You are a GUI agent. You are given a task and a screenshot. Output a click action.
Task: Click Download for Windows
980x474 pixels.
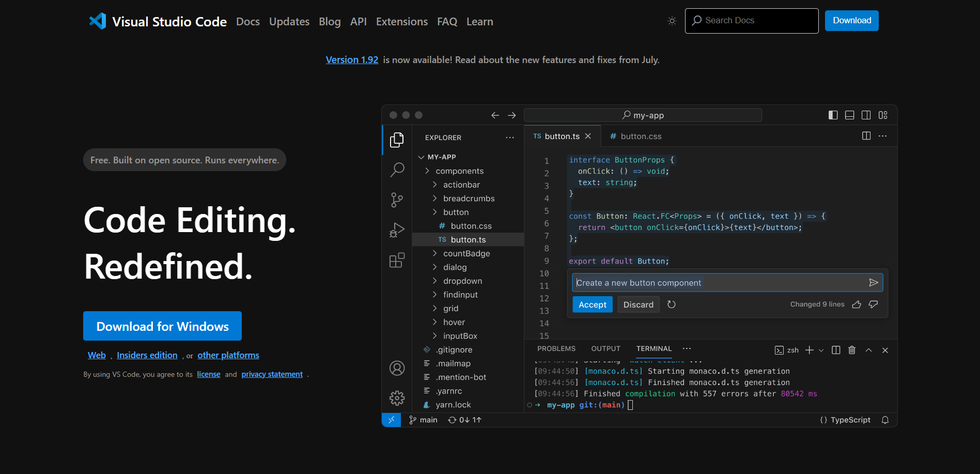point(162,326)
